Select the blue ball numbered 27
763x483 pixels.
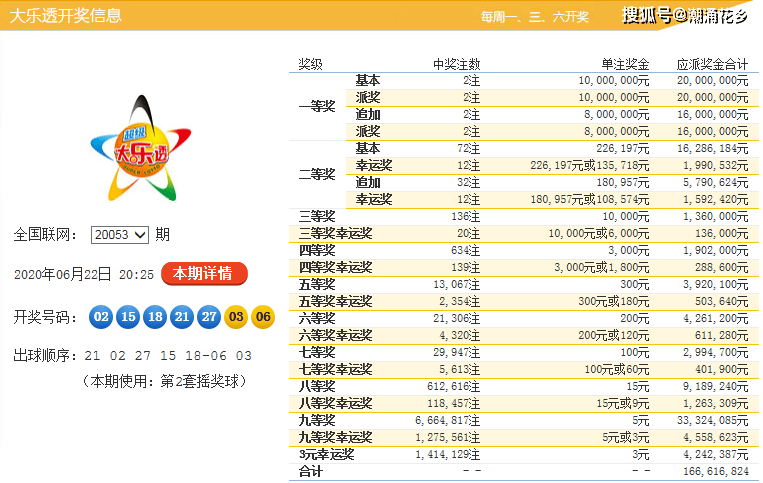point(208,317)
